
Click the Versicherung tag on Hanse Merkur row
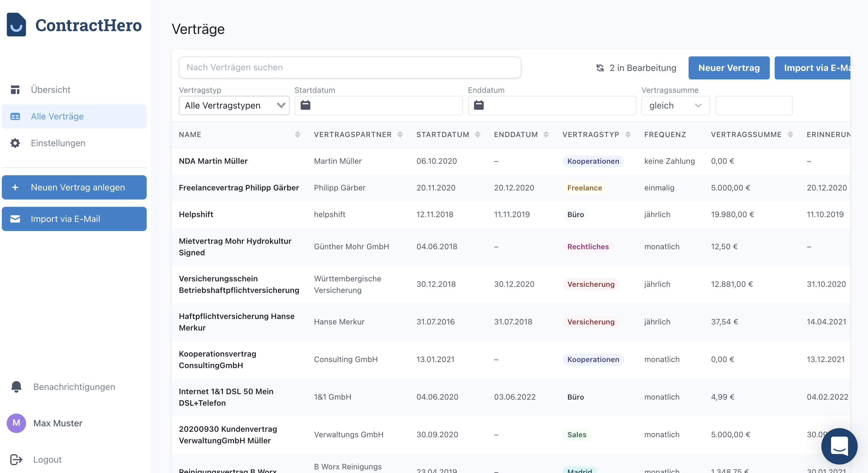(590, 322)
